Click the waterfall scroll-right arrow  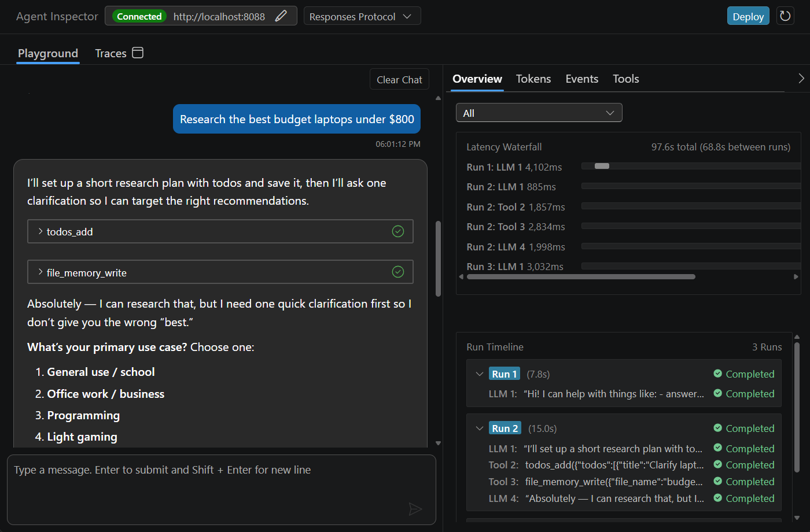[x=796, y=277]
